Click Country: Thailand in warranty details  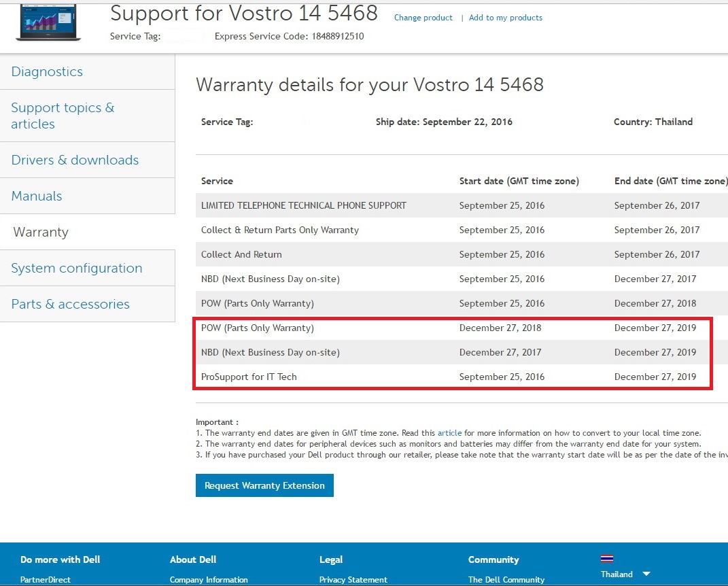coord(653,122)
